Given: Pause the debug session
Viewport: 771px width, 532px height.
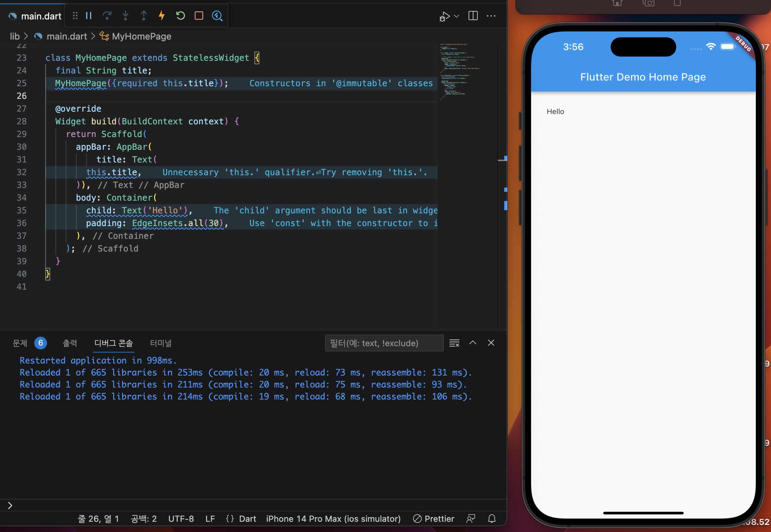Looking at the screenshot, I should point(89,16).
